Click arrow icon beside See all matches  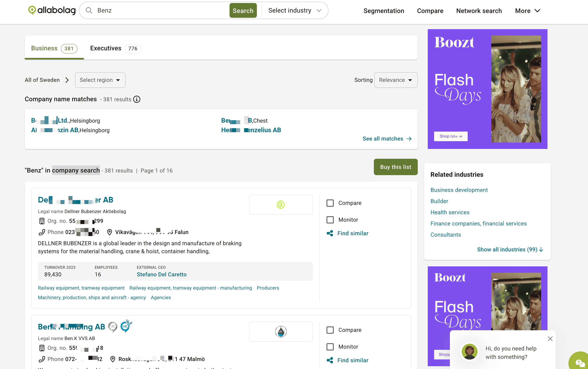[x=409, y=139]
